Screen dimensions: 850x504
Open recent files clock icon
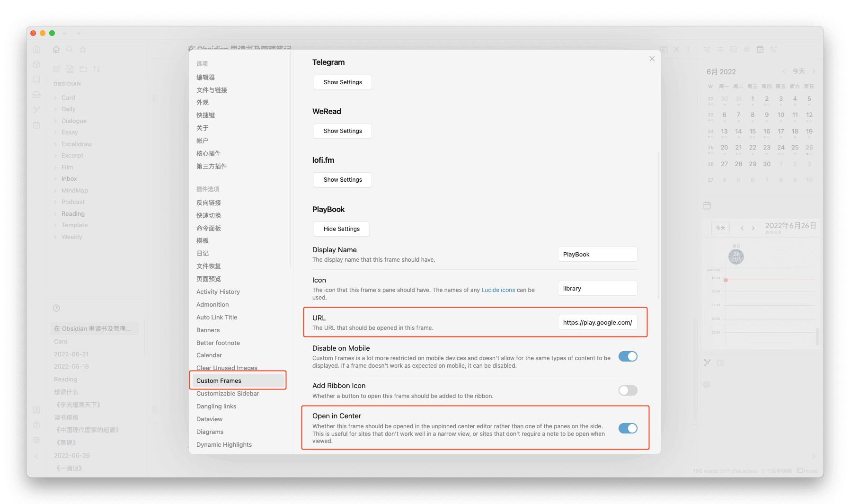pos(56,308)
